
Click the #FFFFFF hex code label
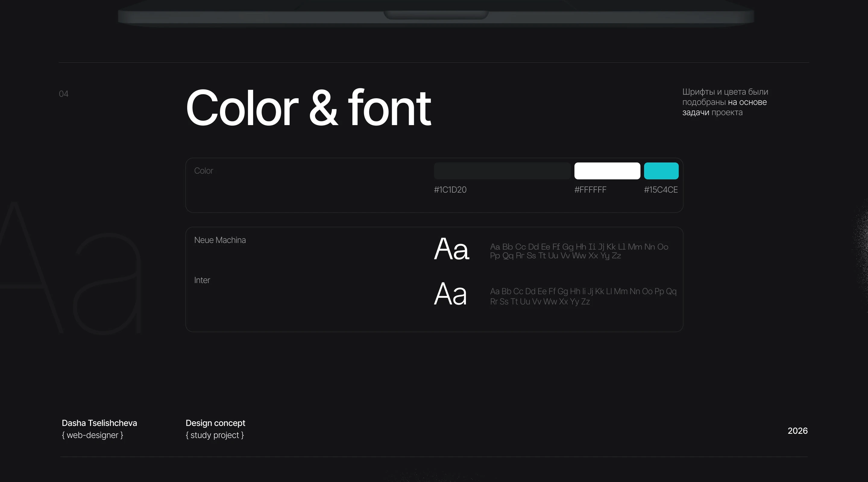pos(590,190)
